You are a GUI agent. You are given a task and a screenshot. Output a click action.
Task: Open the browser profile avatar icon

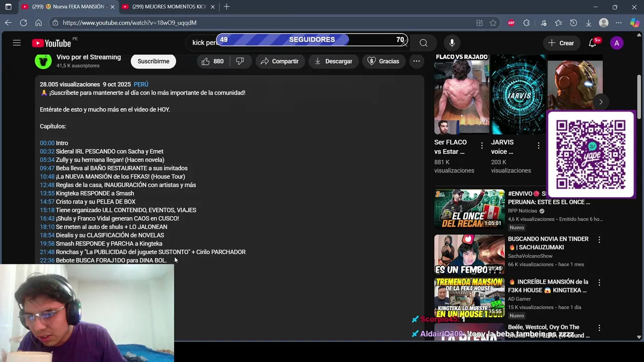coord(604,23)
